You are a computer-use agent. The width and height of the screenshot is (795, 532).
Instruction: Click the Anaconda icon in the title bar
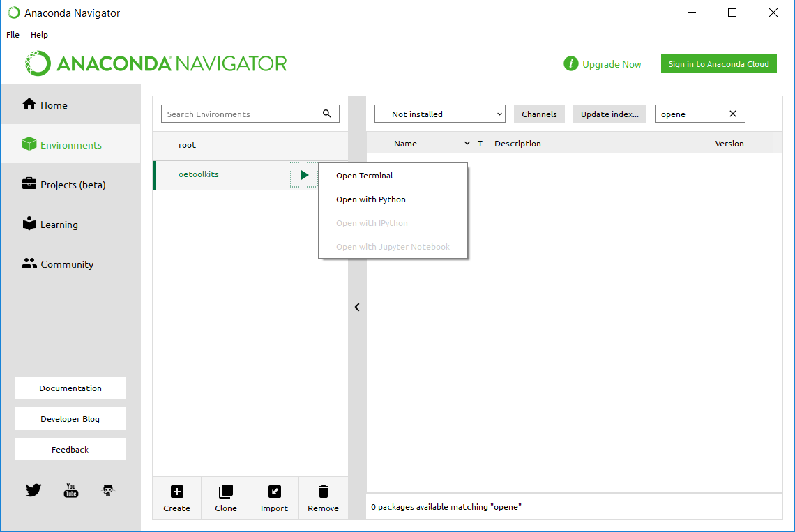(14, 13)
